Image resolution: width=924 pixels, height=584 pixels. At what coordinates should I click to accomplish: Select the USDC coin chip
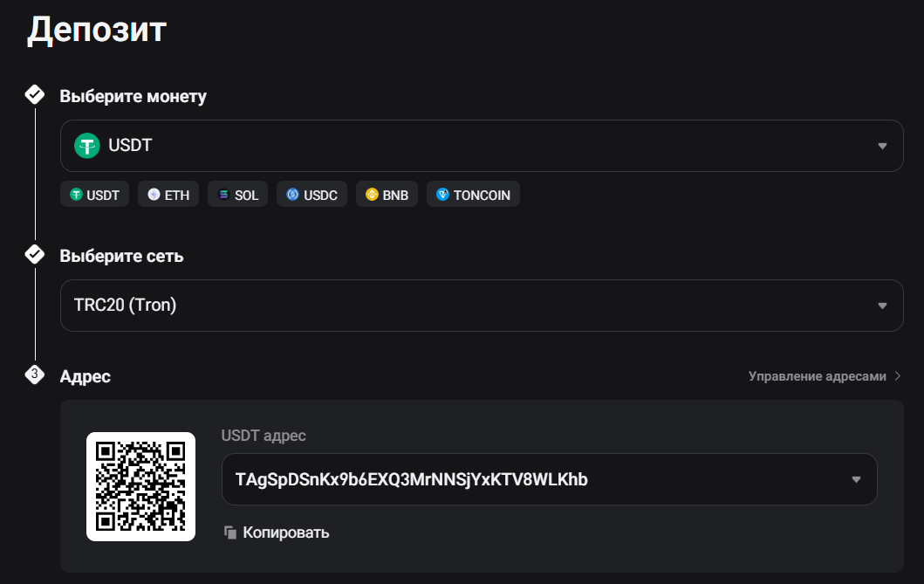pos(311,195)
